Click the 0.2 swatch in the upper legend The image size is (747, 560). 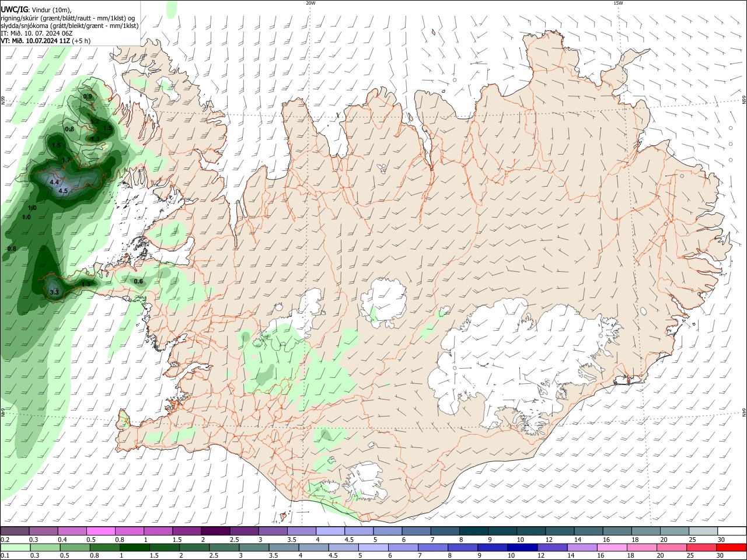15,531
